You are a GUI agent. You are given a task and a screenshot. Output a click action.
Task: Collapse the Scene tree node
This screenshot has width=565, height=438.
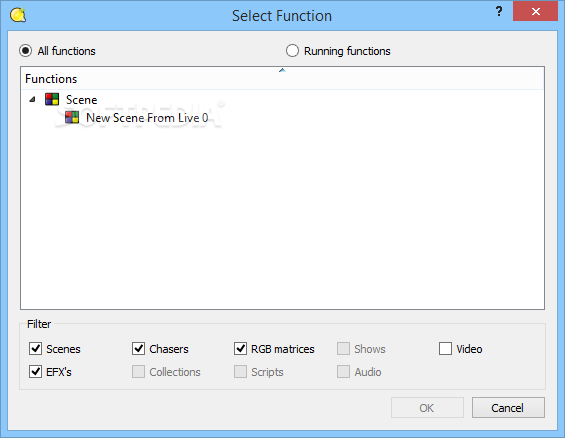tap(32, 99)
